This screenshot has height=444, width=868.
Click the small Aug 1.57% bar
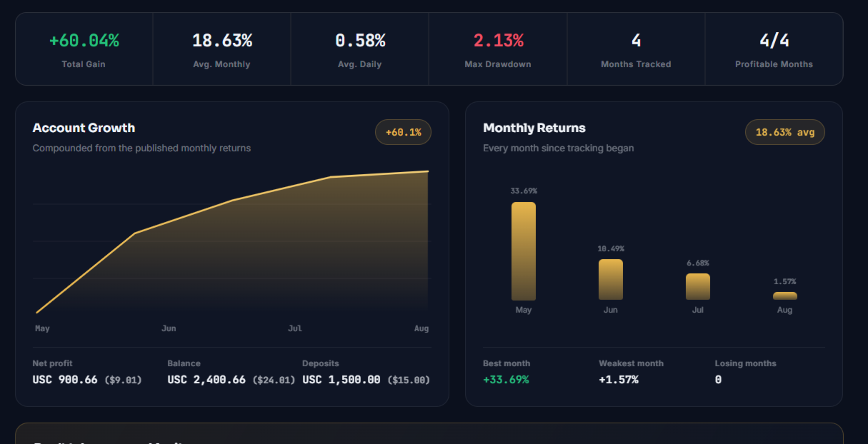785,296
